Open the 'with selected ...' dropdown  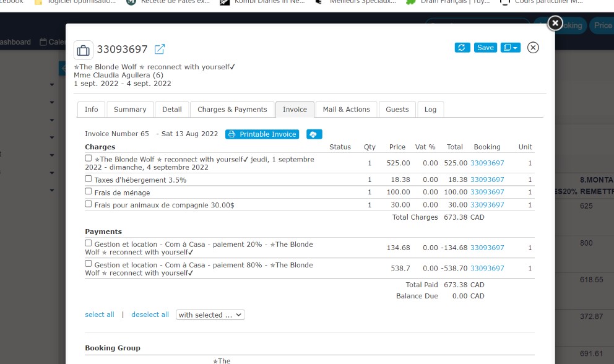[x=210, y=315]
